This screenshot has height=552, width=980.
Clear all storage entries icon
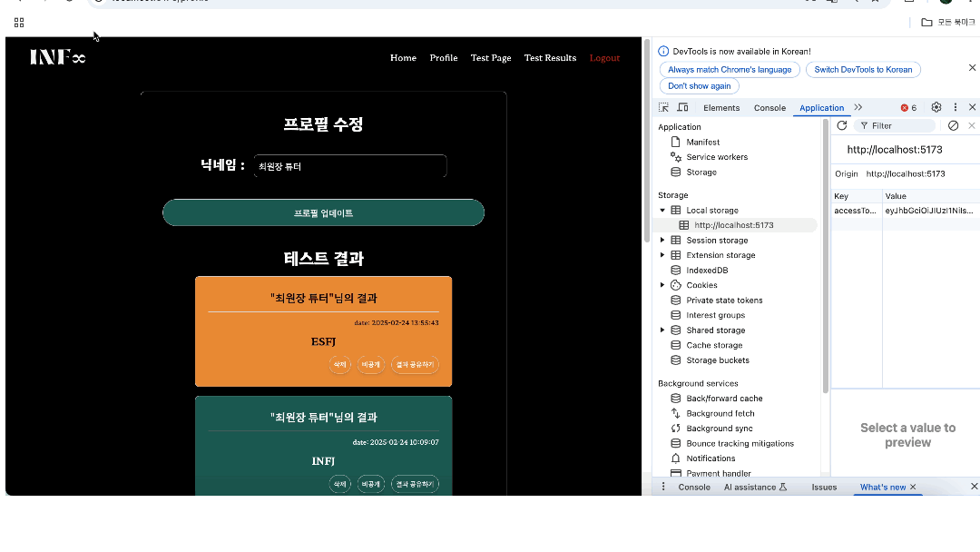pyautogui.click(x=953, y=125)
